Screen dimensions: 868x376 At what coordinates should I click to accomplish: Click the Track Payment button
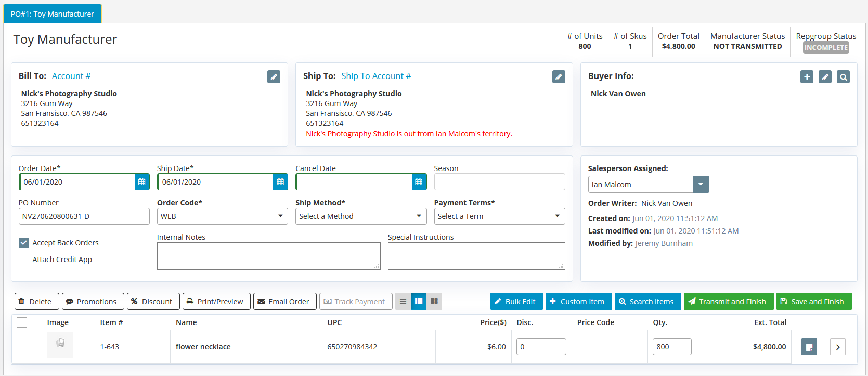point(356,302)
